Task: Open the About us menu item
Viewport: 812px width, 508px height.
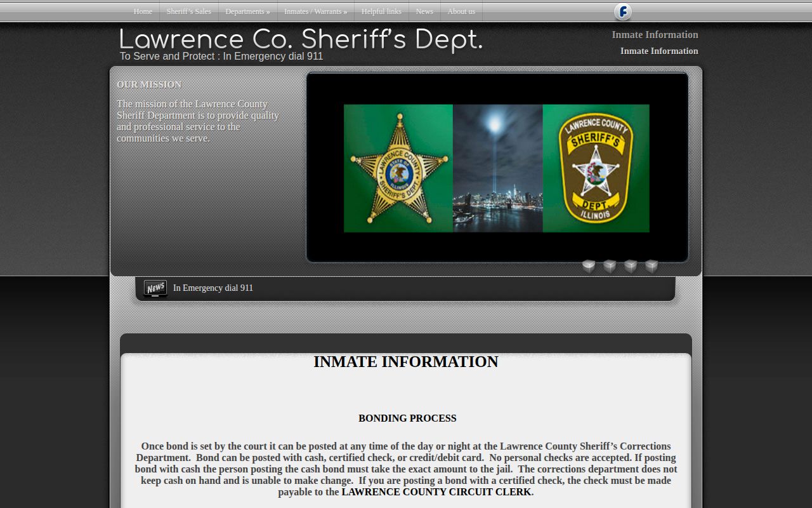Action: coord(461,11)
